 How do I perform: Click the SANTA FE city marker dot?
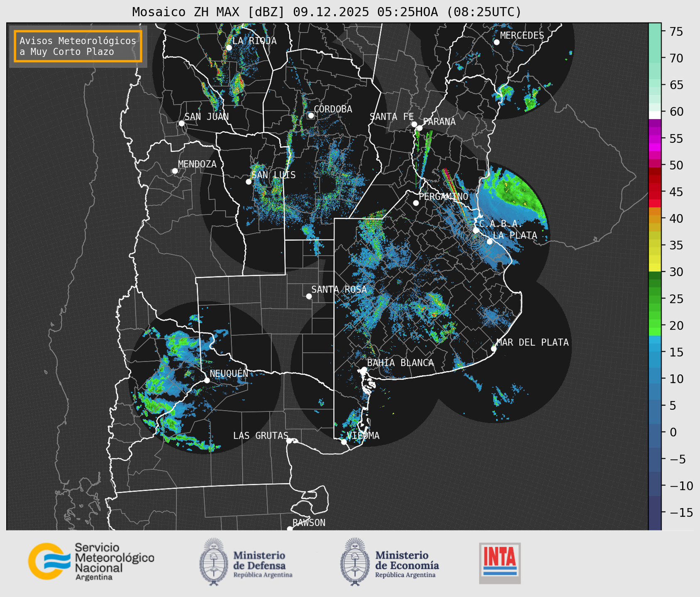(414, 124)
